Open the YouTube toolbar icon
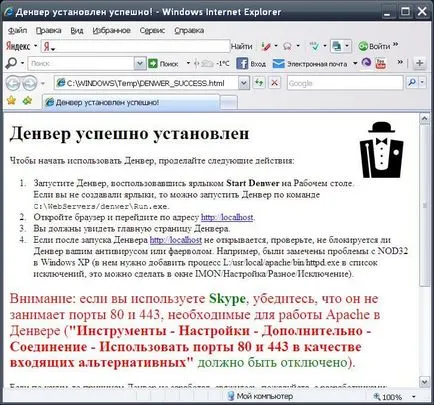 pos(381,63)
